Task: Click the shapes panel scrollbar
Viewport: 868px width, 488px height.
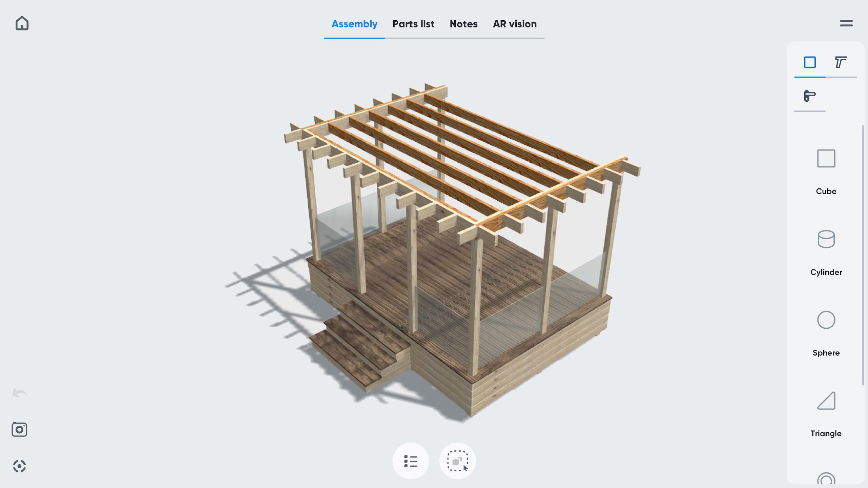Action: 863,255
